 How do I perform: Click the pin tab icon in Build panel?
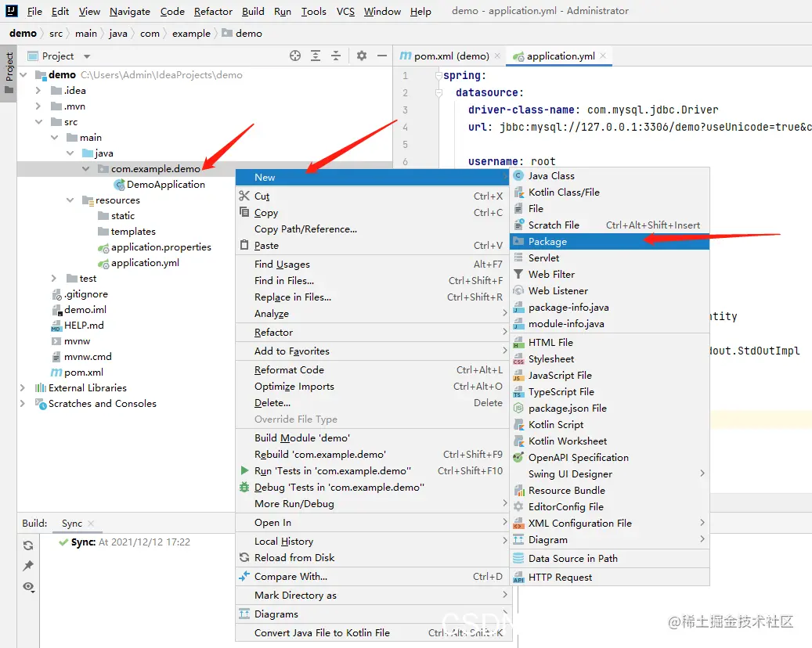(x=28, y=566)
